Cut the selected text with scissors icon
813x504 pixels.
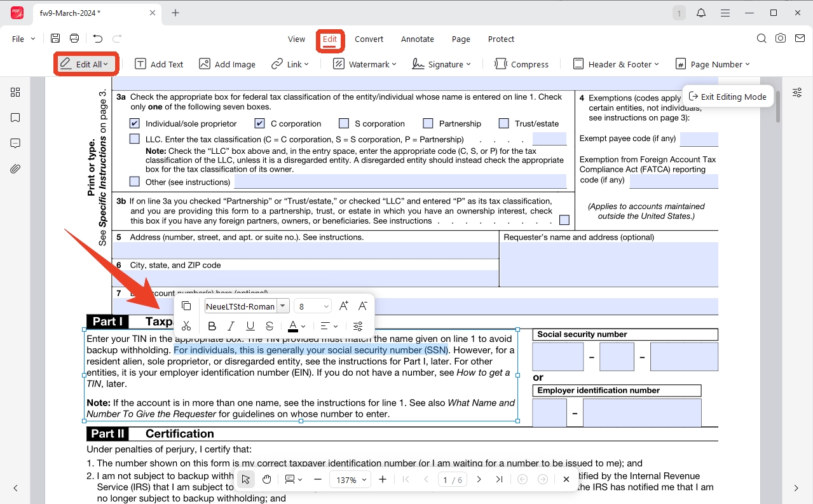[186, 326]
